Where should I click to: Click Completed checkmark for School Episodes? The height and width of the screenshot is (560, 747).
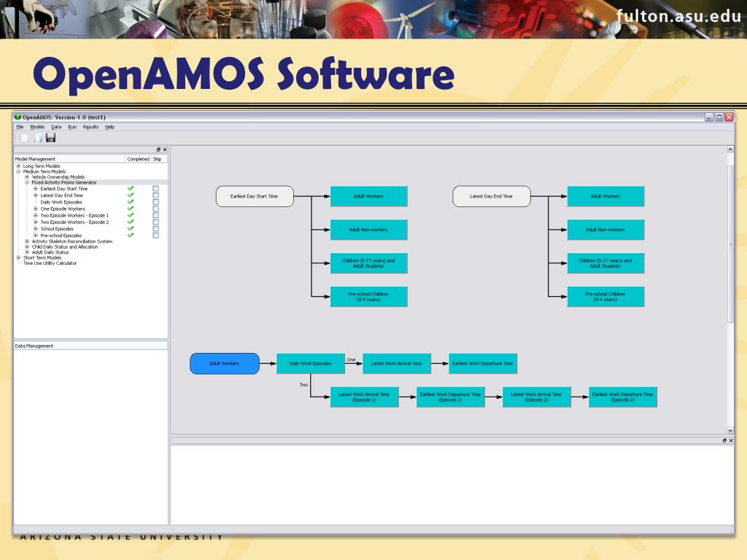[x=131, y=228]
